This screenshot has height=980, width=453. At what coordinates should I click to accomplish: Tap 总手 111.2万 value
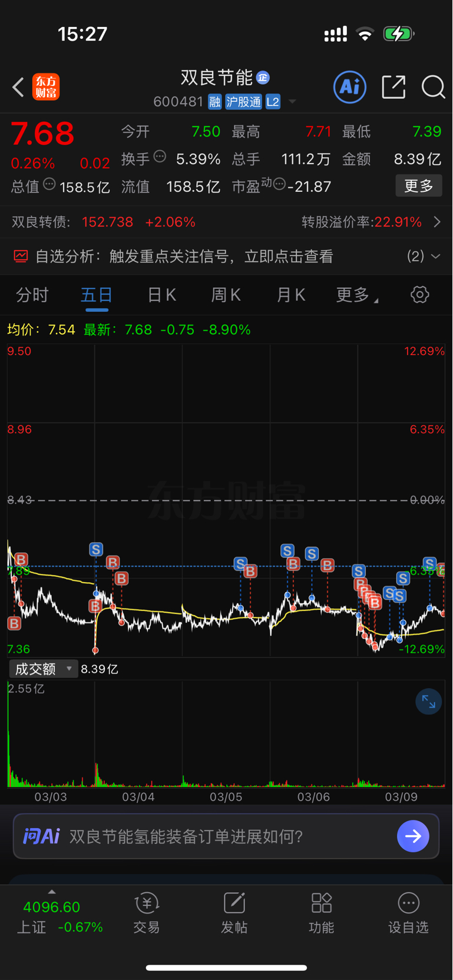pyautogui.click(x=306, y=159)
